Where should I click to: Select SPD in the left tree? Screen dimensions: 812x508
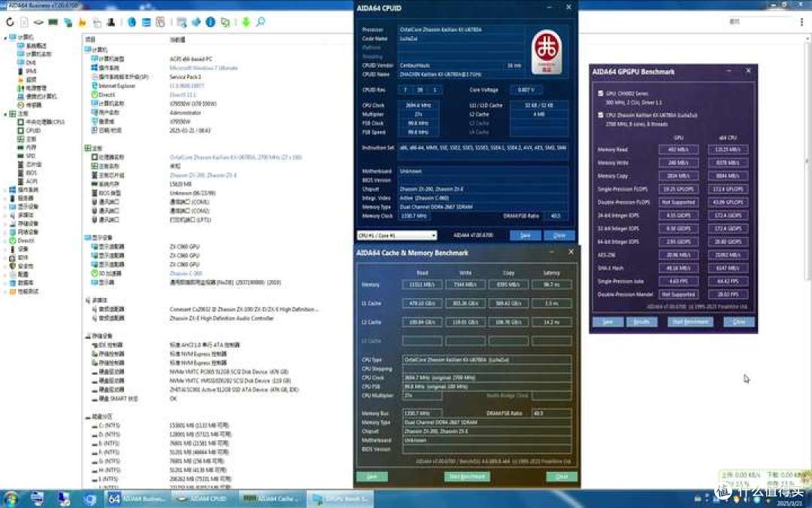[31, 156]
